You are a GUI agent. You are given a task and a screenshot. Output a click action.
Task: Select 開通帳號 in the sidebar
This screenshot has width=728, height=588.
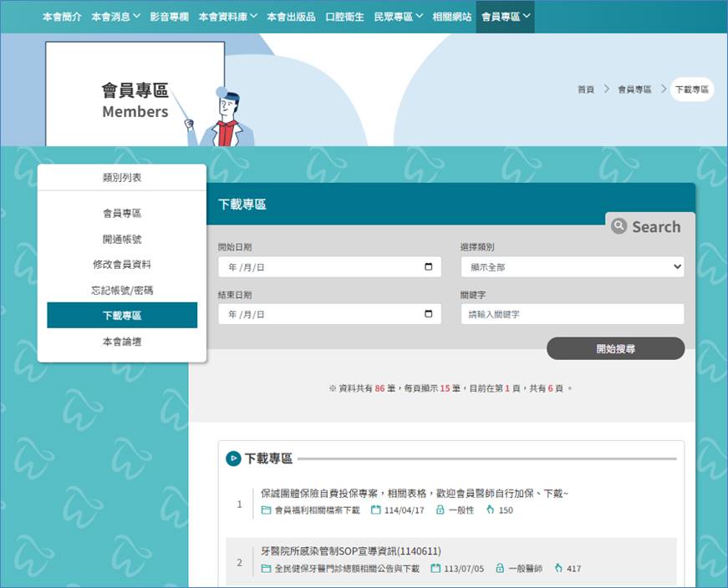(x=122, y=240)
